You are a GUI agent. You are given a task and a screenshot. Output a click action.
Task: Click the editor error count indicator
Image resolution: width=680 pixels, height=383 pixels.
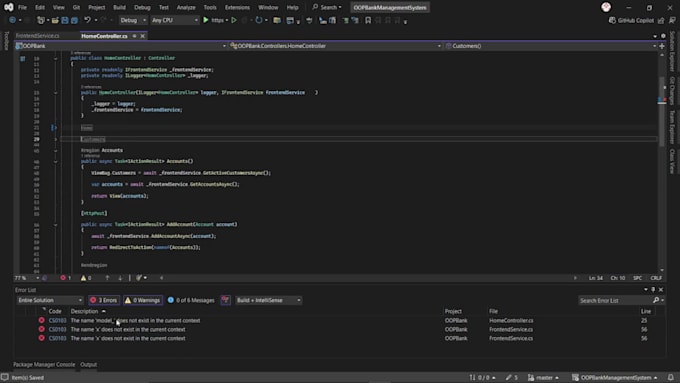65,278
